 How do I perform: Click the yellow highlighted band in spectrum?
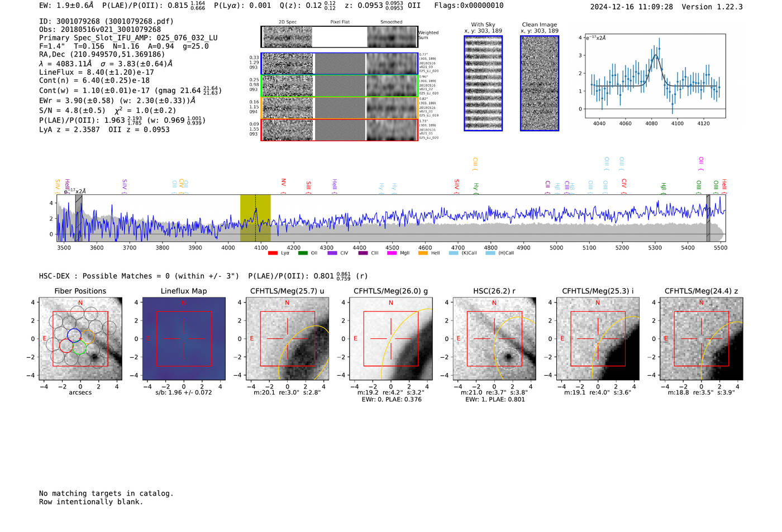(x=255, y=218)
